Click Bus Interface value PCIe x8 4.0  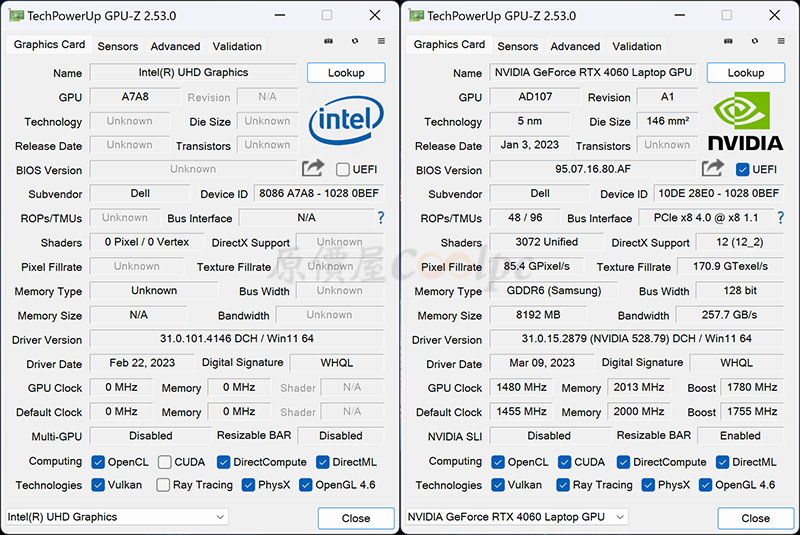706,218
